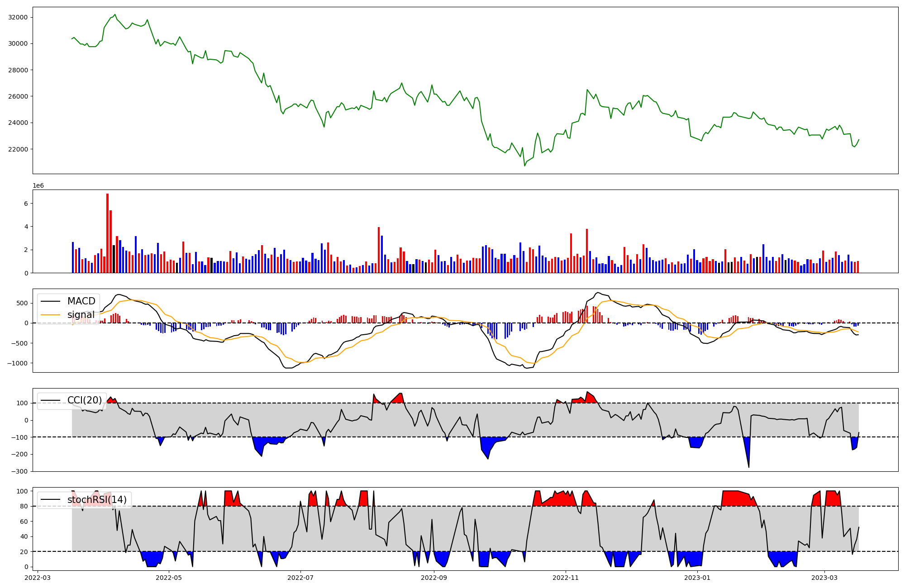Click the 2022-07 x-axis date label
The width and height of the screenshot is (905, 588).
click(x=300, y=578)
